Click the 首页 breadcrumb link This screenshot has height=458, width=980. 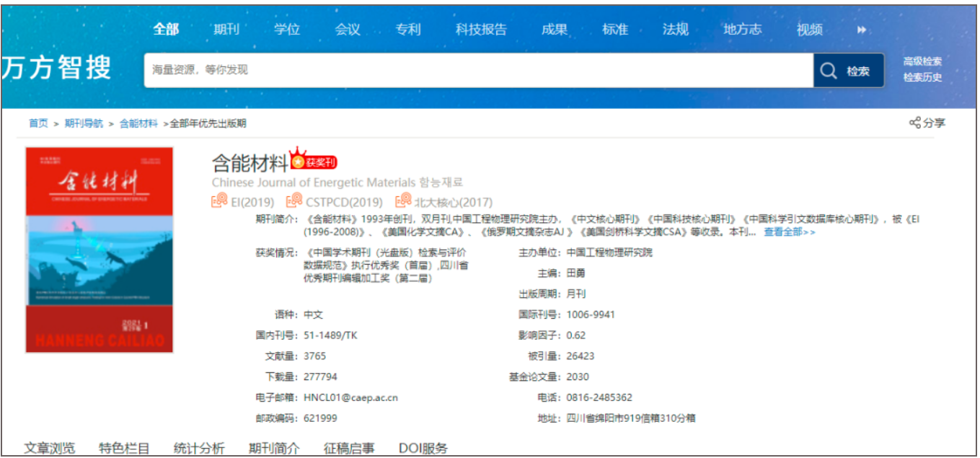point(38,123)
